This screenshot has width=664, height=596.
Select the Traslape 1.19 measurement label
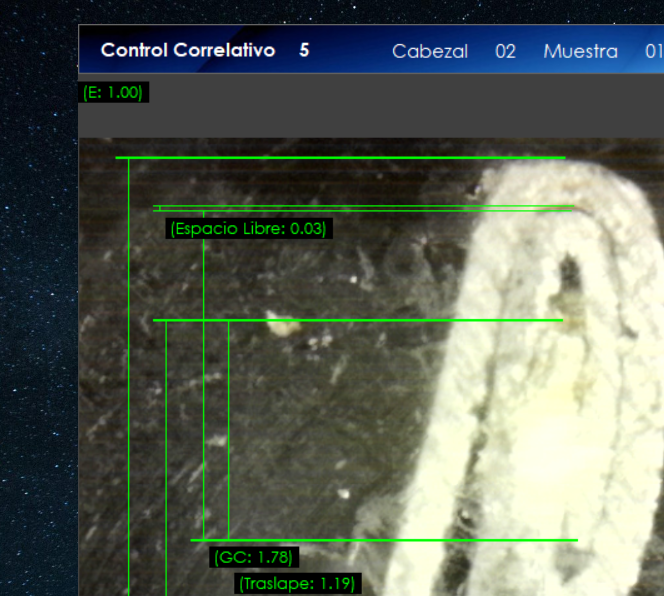point(296,583)
